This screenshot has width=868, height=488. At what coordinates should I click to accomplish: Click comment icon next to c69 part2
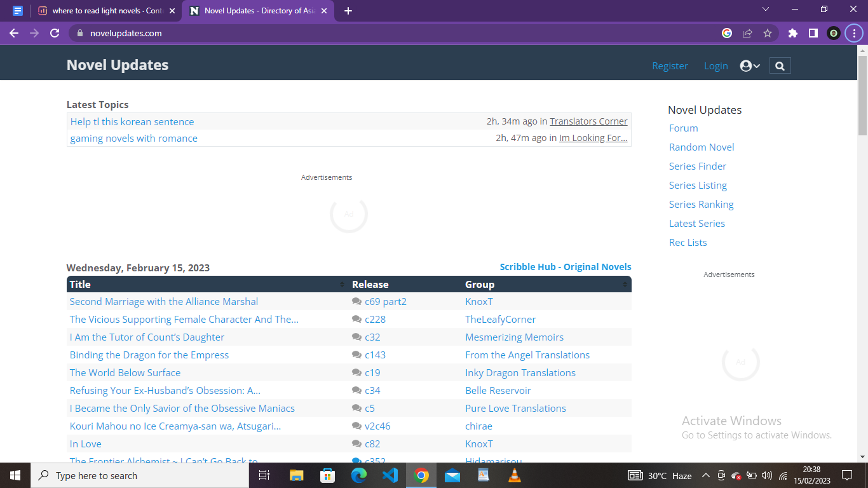[356, 302]
